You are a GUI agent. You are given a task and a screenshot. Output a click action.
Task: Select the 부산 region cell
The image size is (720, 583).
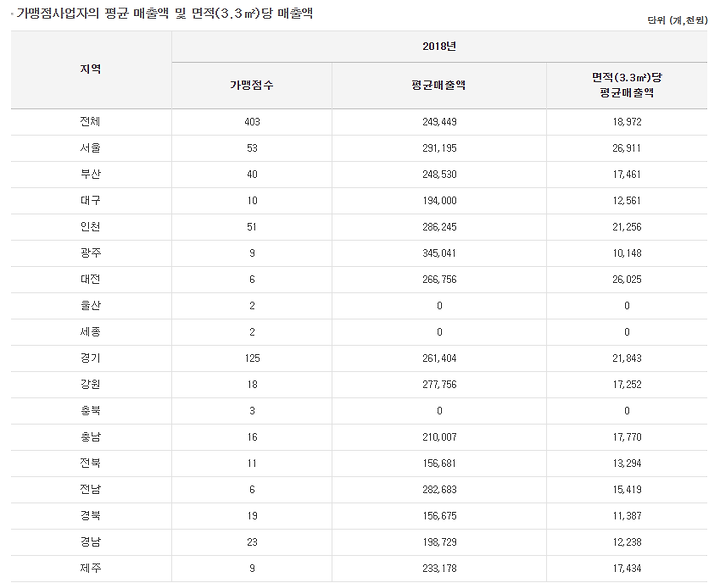(x=90, y=174)
